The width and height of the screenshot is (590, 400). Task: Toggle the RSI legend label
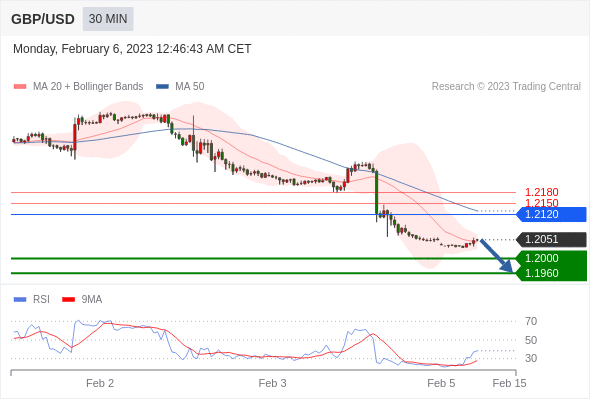coord(41,300)
